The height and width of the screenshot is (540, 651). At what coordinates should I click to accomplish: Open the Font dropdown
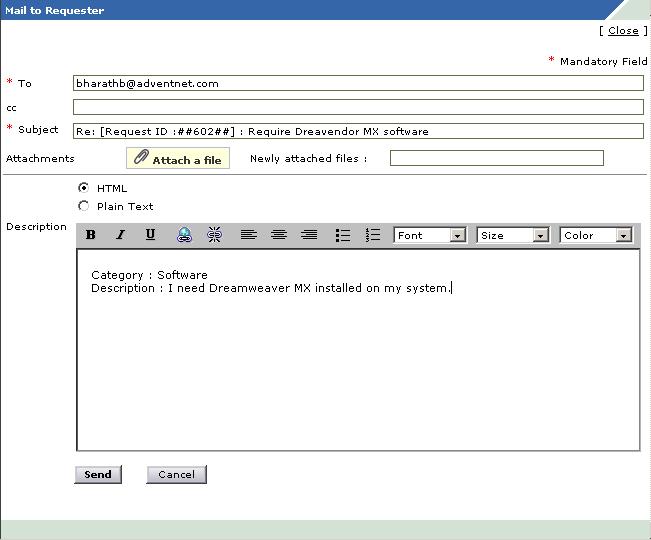point(430,236)
